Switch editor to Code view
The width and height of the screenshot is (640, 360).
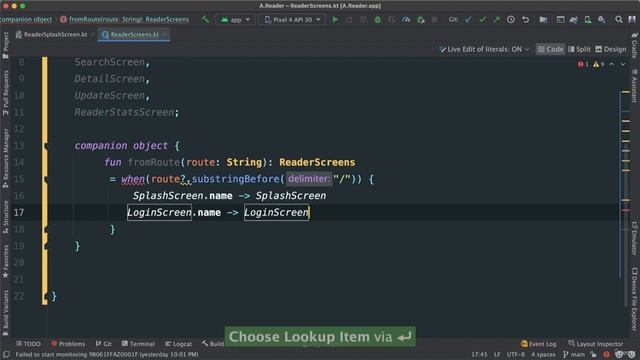pyautogui.click(x=550, y=49)
